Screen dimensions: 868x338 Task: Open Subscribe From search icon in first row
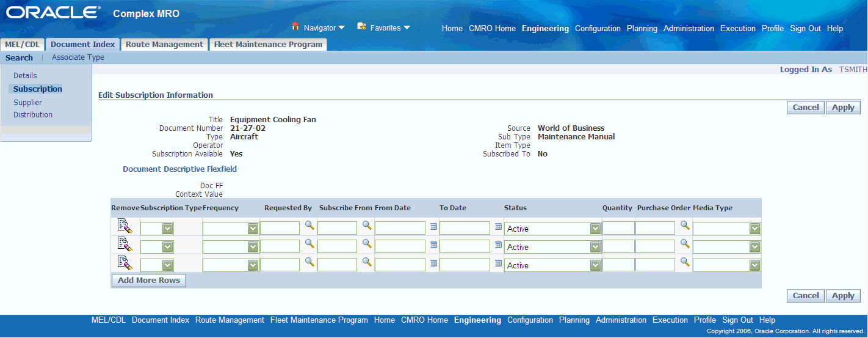[367, 225]
